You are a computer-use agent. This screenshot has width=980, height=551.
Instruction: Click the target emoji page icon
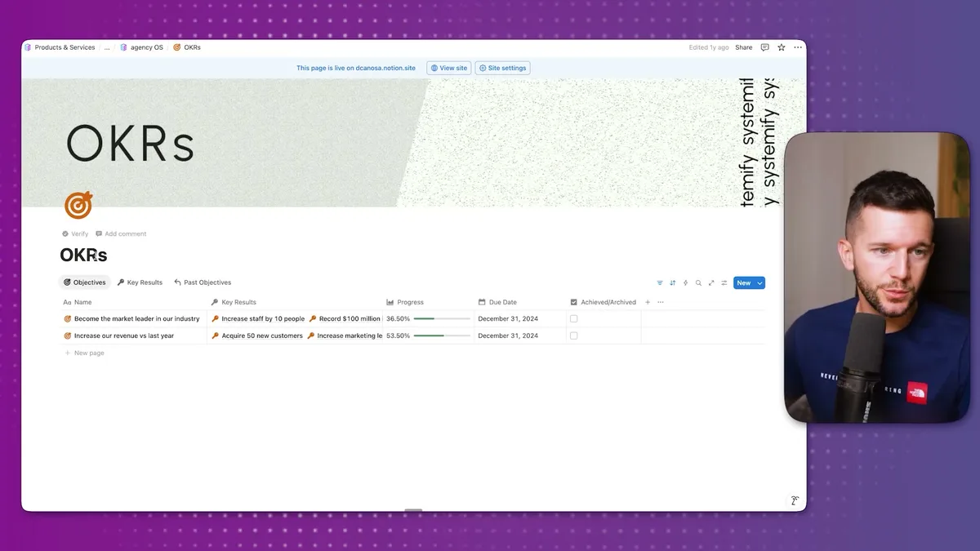78,205
